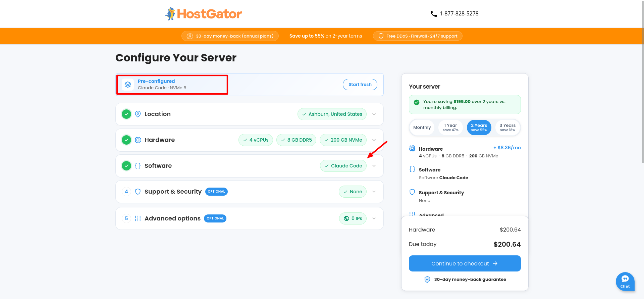Click the $195.00 savings message

[x=464, y=104]
